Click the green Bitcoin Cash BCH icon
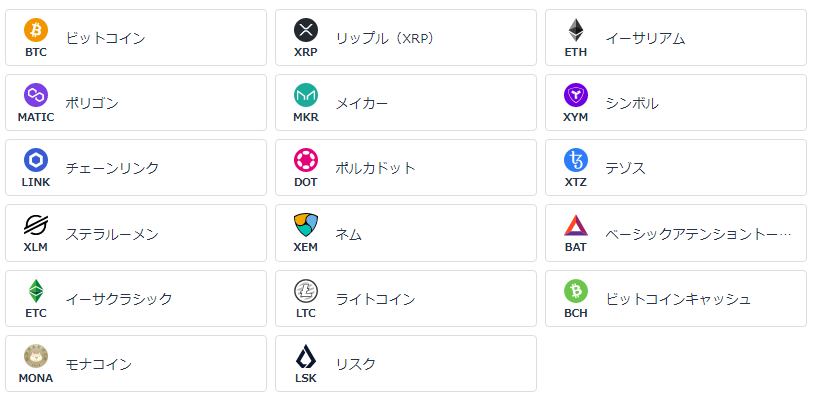Image resolution: width=813 pixels, height=402 pixels. coord(576,291)
